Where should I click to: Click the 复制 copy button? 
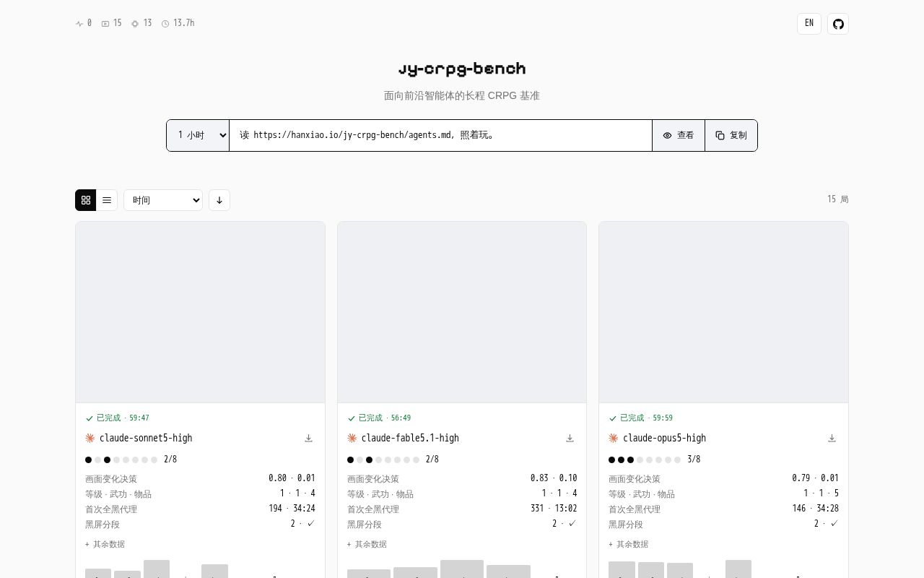tap(731, 135)
